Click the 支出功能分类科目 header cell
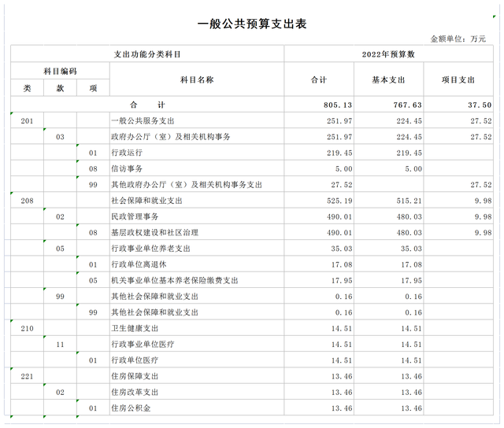 [x=147, y=54]
